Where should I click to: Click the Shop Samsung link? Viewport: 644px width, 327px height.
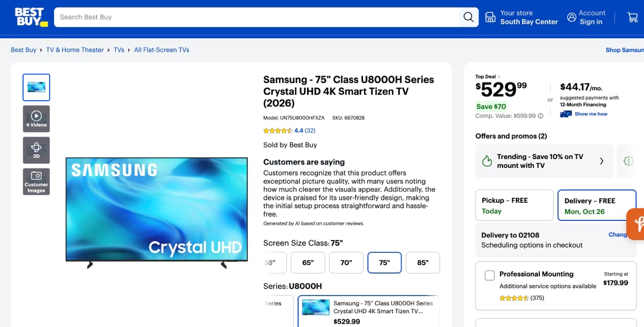point(625,50)
